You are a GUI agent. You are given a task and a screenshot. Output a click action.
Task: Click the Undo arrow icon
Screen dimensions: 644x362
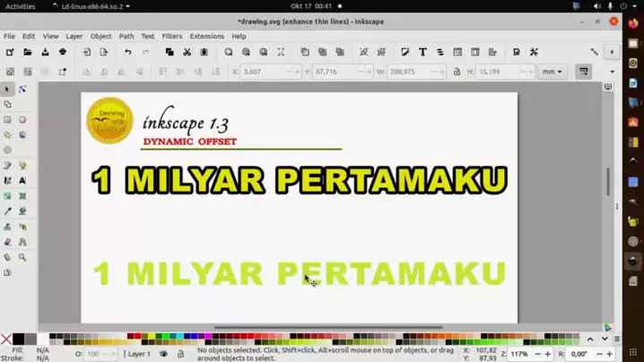(x=128, y=53)
